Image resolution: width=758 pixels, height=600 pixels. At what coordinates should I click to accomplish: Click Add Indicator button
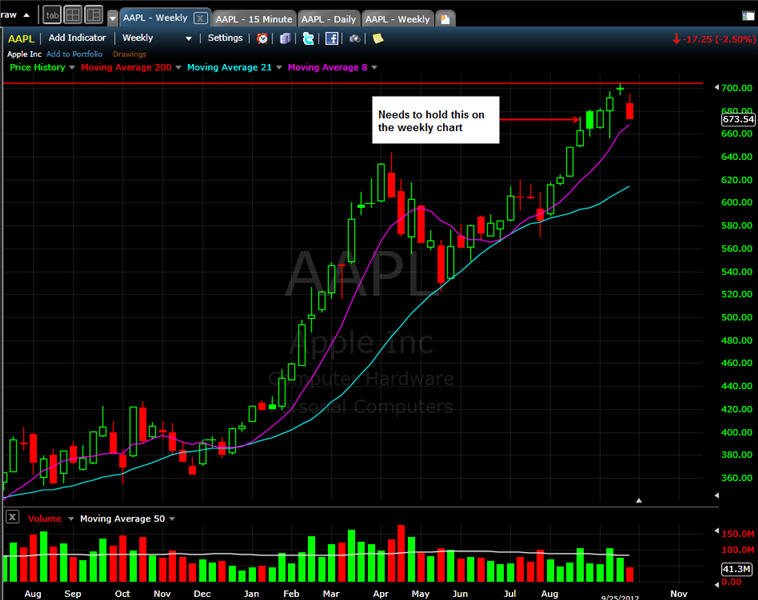coord(77,38)
